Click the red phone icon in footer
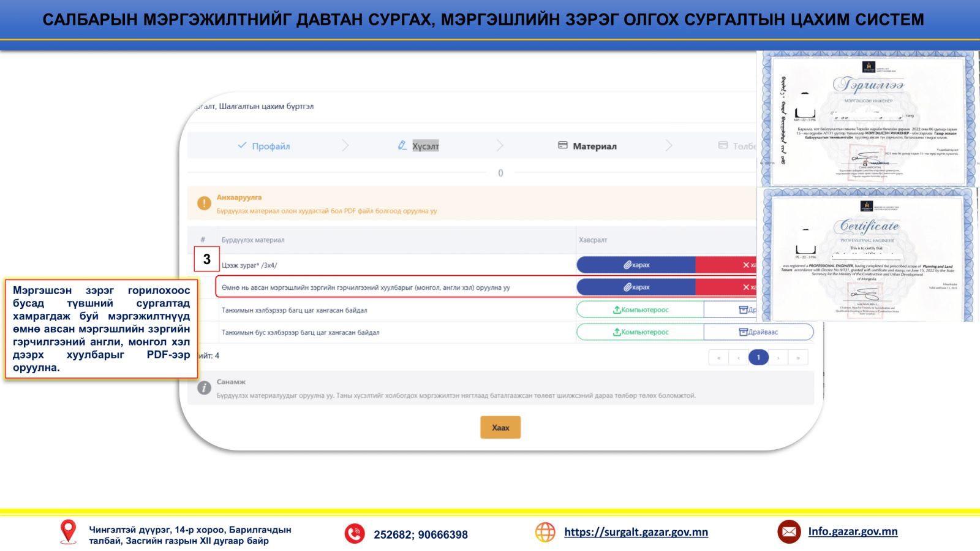The image size is (980, 551). (354, 533)
